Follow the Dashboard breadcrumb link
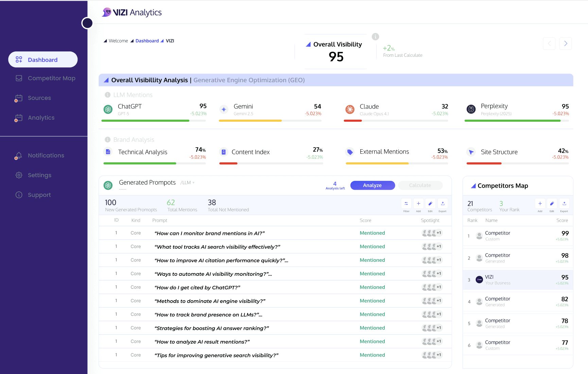 (147, 41)
